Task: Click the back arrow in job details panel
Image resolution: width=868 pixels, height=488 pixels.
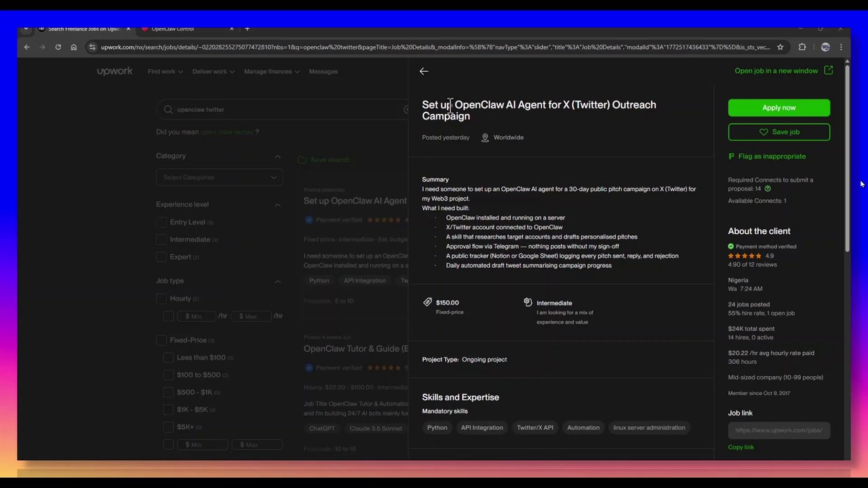Action: click(424, 71)
